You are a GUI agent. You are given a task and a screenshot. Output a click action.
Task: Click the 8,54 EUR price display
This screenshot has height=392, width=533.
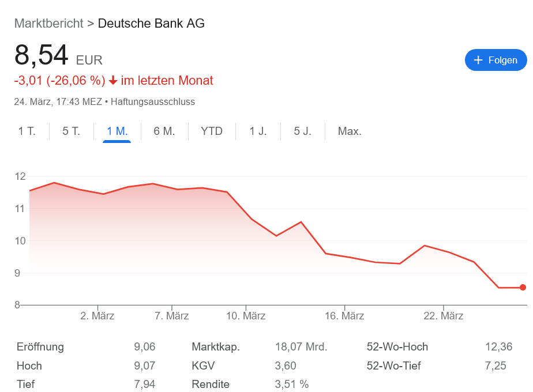58,56
